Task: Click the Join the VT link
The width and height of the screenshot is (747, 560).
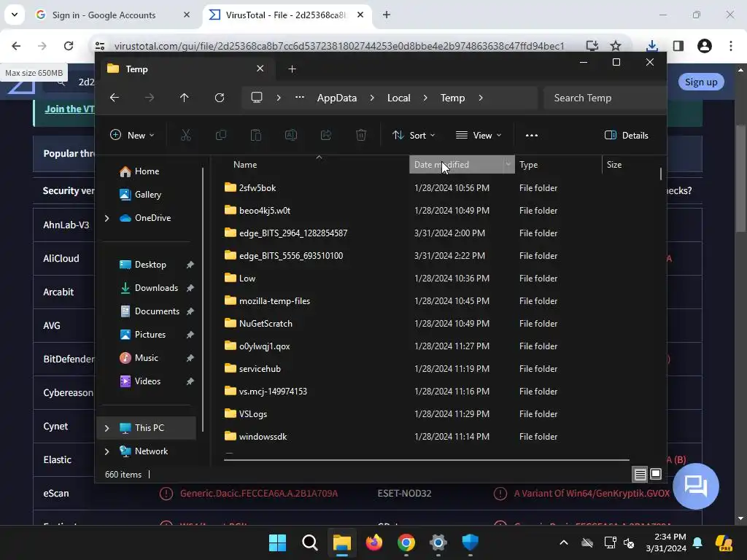Action: (x=69, y=109)
